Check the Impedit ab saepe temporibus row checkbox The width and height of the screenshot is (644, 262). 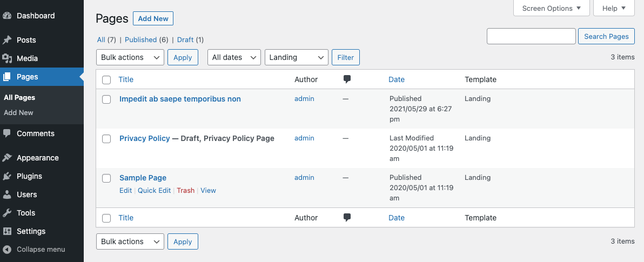[x=106, y=99]
